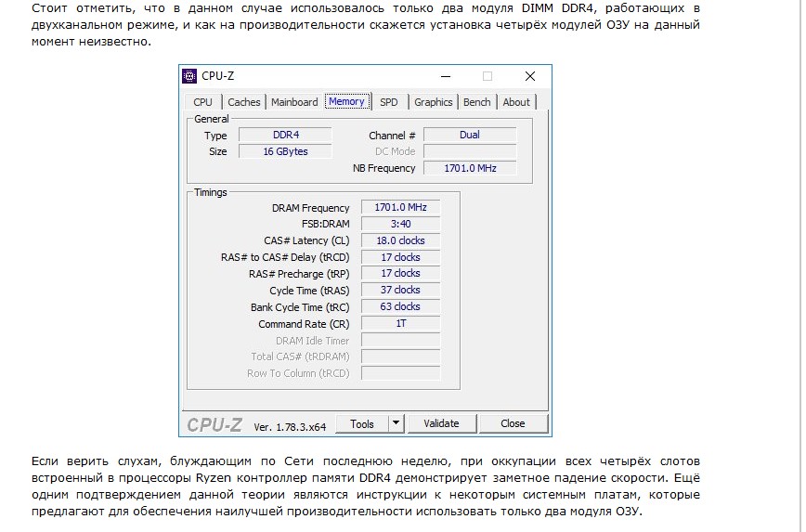Click the Command Rate 1T field
Screen dimensions: 806x532
[400, 323]
